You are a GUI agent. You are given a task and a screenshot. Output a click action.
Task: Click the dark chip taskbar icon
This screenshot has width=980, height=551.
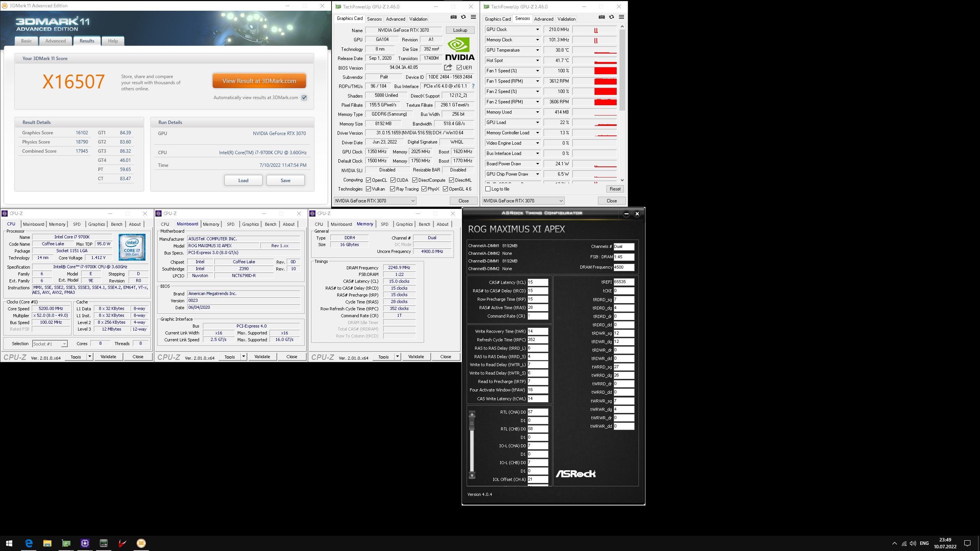pyautogui.click(x=104, y=543)
